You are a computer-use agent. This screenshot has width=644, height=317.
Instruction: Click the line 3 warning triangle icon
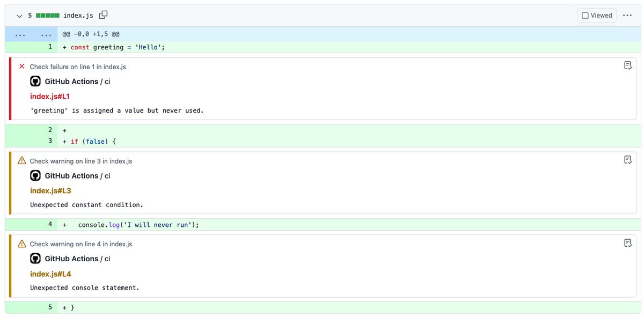tap(22, 161)
